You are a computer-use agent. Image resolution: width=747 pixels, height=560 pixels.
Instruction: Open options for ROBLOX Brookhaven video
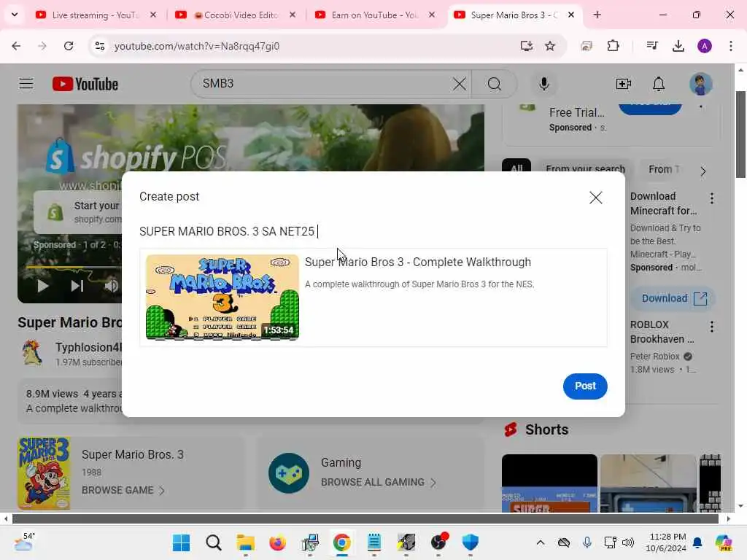(x=711, y=327)
